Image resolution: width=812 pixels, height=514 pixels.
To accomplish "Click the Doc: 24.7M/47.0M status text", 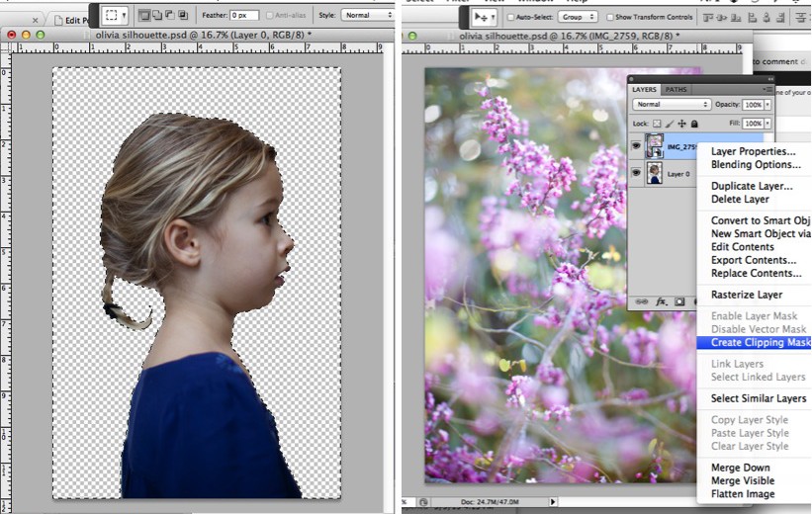I will click(490, 501).
